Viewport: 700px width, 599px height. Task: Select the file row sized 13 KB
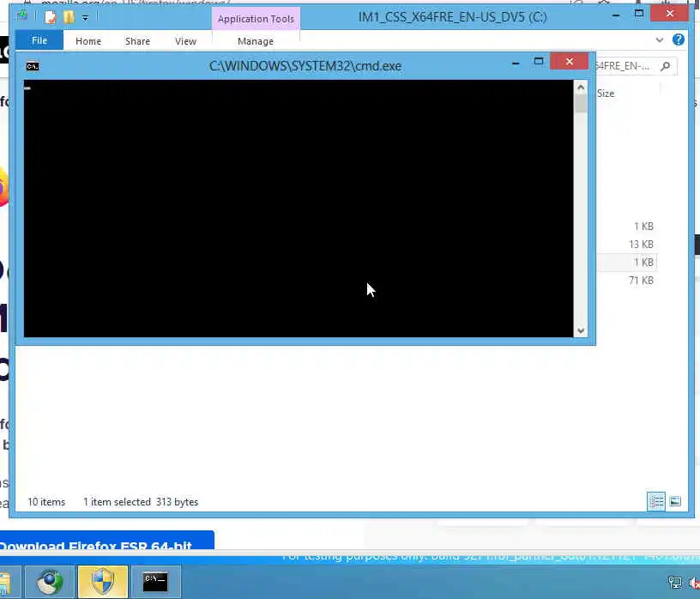(x=626, y=245)
